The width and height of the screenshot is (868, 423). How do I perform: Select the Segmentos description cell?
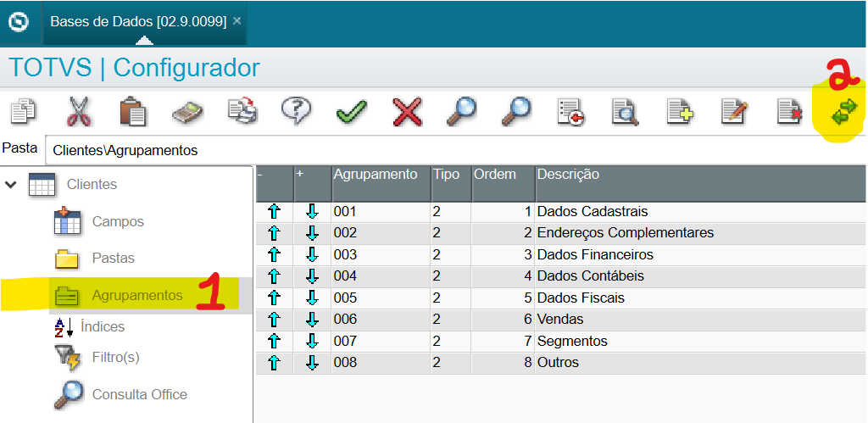701,341
